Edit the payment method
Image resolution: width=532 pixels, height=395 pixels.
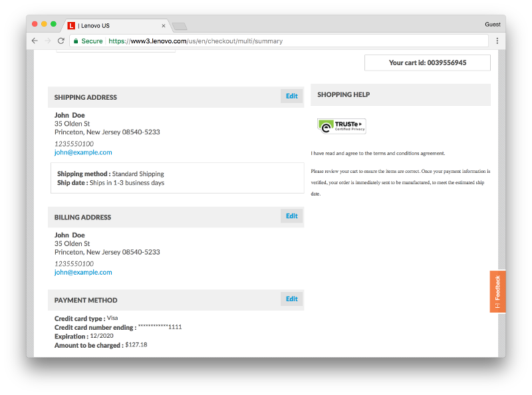tap(292, 299)
